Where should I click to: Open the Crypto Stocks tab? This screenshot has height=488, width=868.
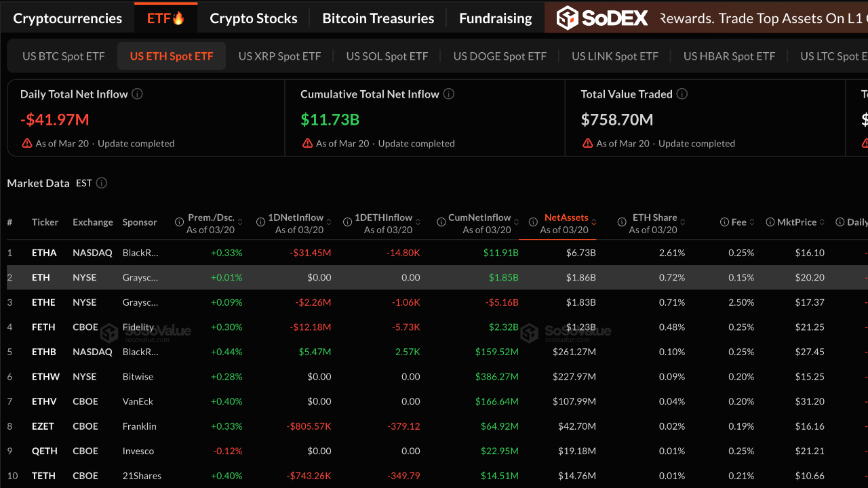pos(253,18)
